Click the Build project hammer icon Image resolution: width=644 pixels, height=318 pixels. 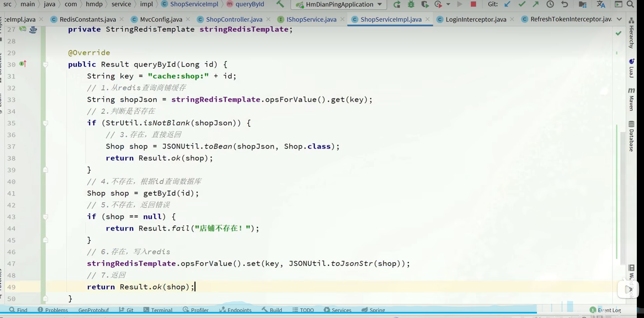pyautogui.click(x=280, y=4)
